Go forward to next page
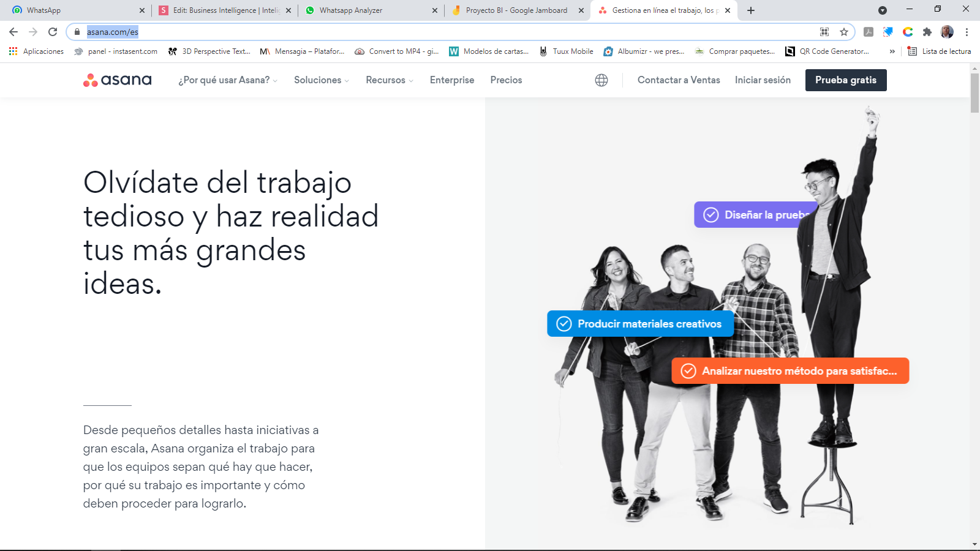Viewport: 980px width, 551px height. 33,32
